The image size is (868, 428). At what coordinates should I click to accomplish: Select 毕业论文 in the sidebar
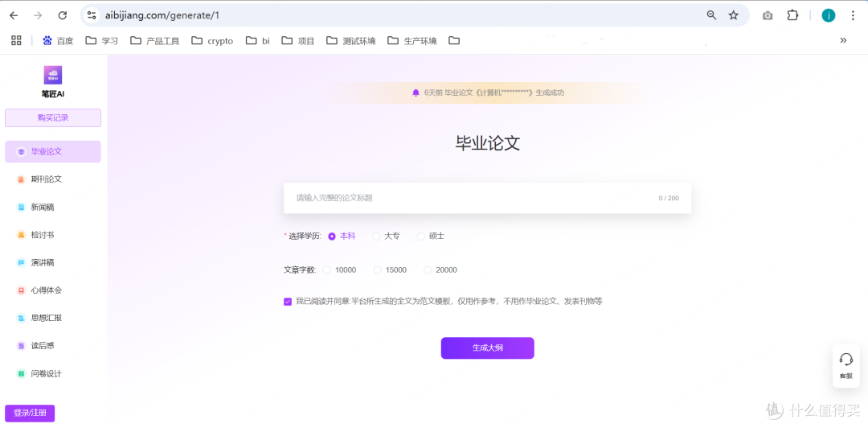(53, 151)
